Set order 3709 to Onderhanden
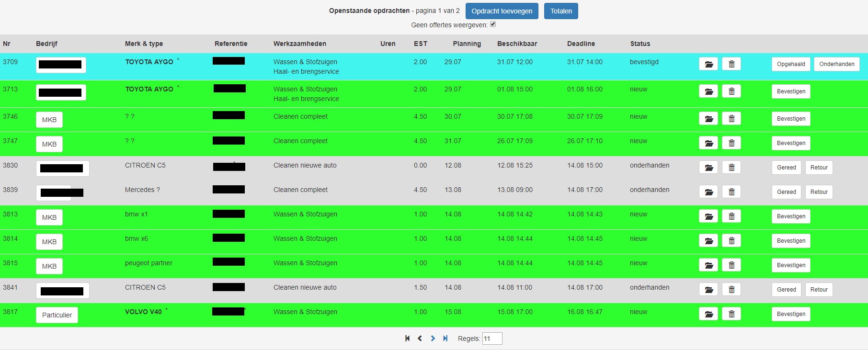The image size is (868, 350). pos(837,64)
